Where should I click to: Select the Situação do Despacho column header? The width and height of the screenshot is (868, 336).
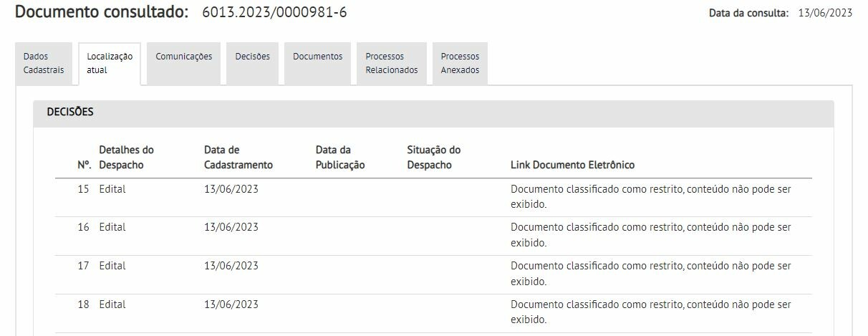[433, 158]
